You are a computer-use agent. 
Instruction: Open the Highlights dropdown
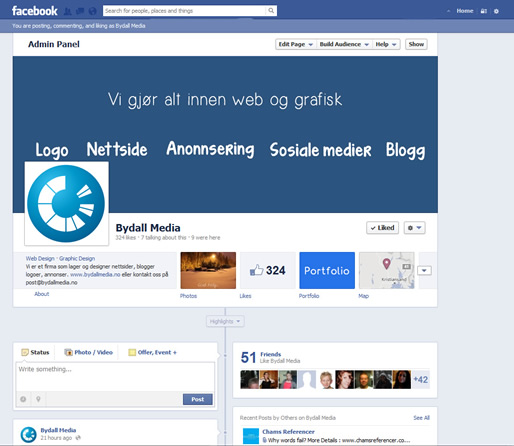click(225, 321)
